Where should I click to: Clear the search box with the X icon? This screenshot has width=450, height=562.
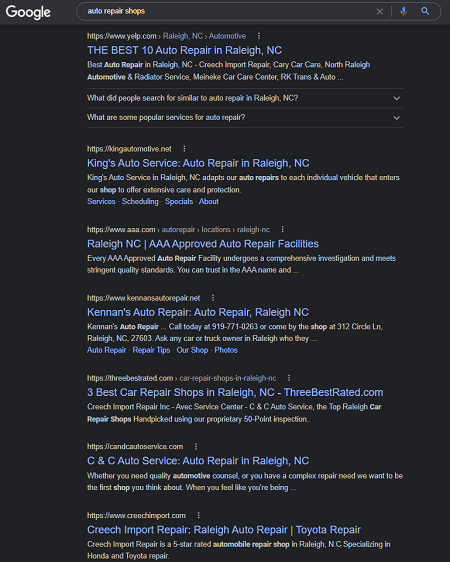pyautogui.click(x=379, y=11)
